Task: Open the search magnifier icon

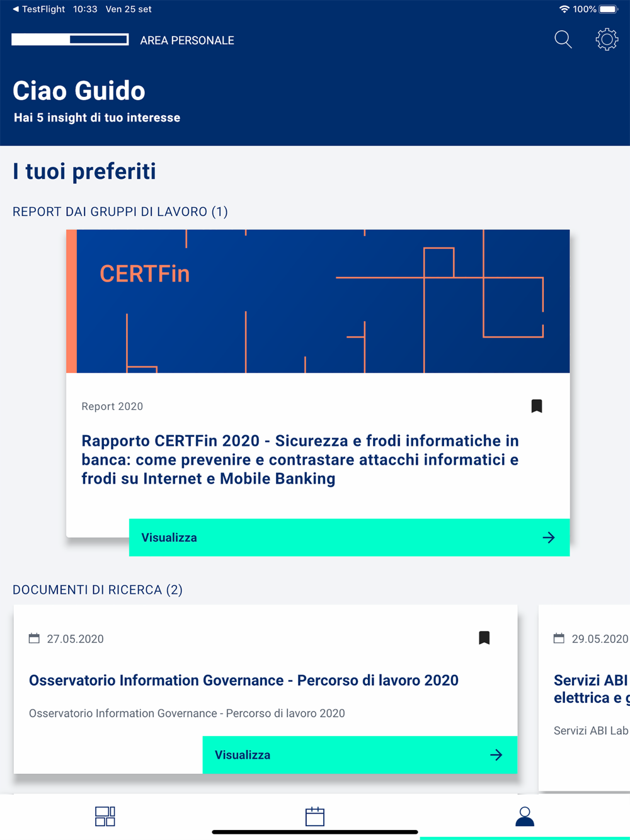Action: point(563,40)
